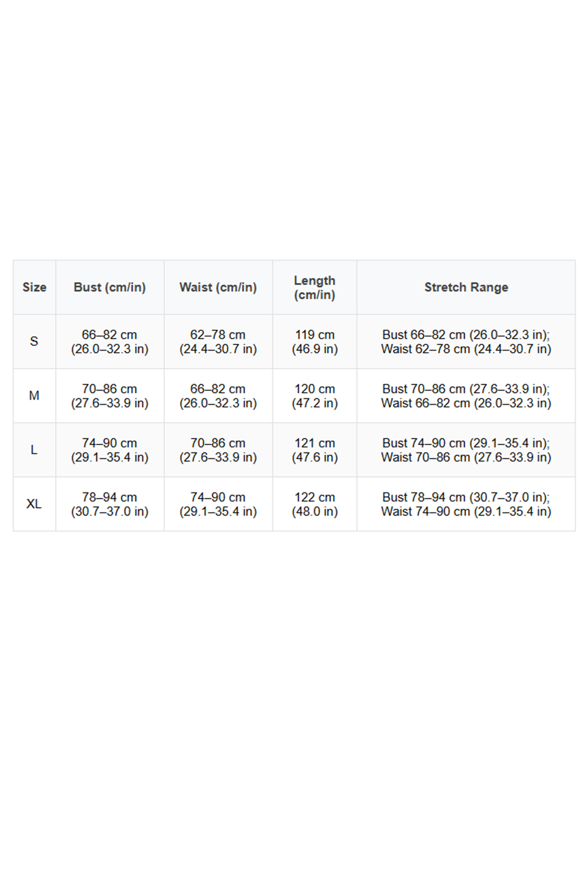Click the 74–90 cm waist cell for XL
This screenshot has height=882, width=588.
click(218, 504)
